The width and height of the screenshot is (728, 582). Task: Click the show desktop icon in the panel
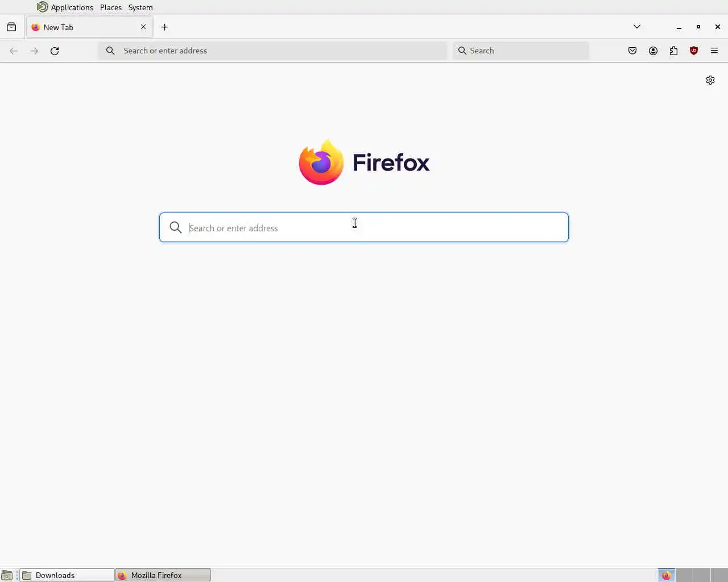[x=7, y=575]
